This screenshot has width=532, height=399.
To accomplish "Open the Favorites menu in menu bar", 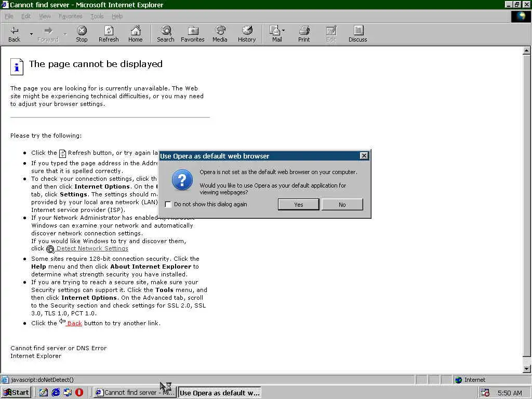I will click(70, 16).
